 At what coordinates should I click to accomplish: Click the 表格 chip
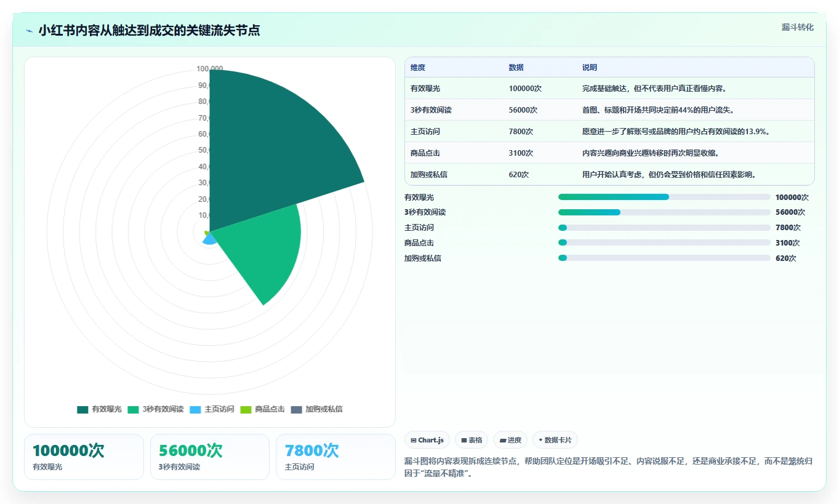coord(472,440)
